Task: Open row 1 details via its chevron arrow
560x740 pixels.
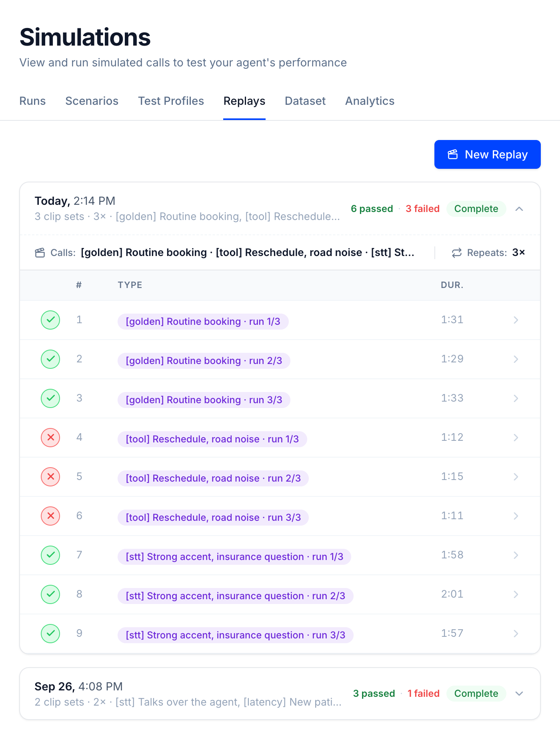Action: coord(516,320)
